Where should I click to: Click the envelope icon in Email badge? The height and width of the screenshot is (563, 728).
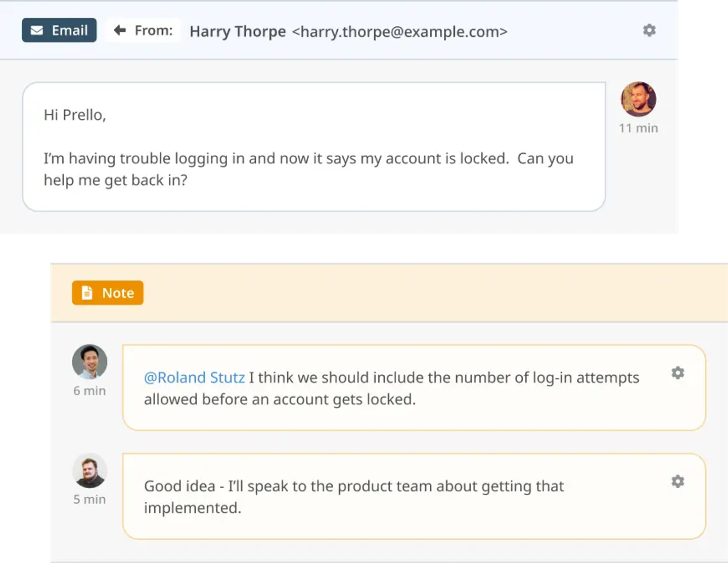coord(37,30)
